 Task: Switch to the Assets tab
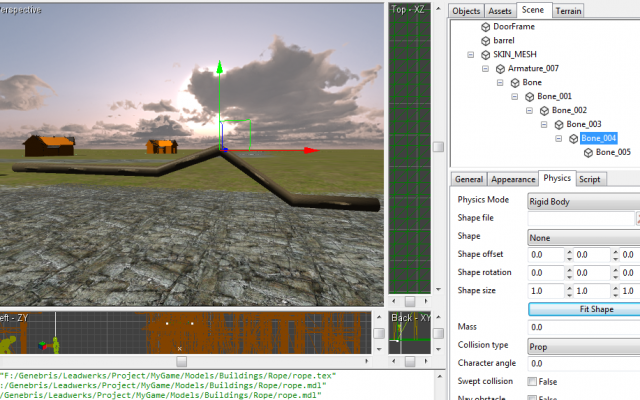(x=500, y=10)
